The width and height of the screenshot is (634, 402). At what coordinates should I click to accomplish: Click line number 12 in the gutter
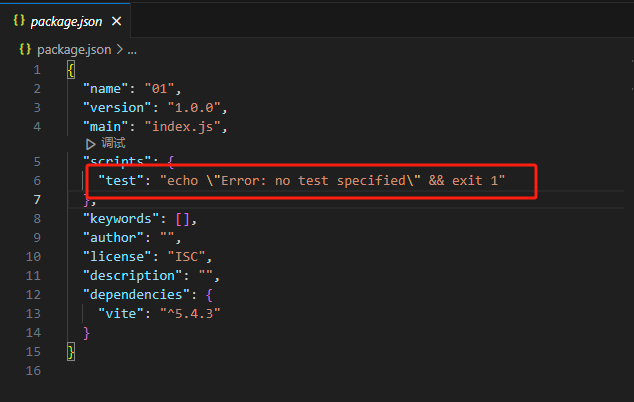pyautogui.click(x=36, y=295)
